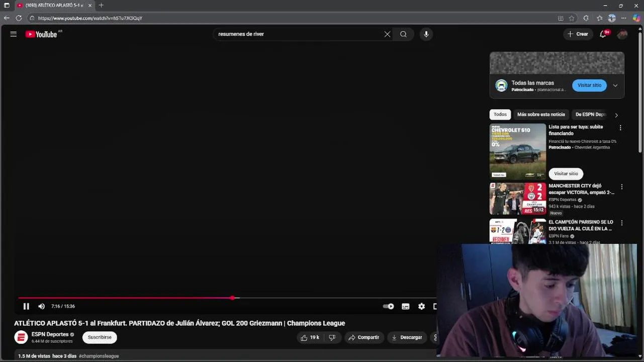Dislike the video with the thumbs down

click(x=332, y=337)
